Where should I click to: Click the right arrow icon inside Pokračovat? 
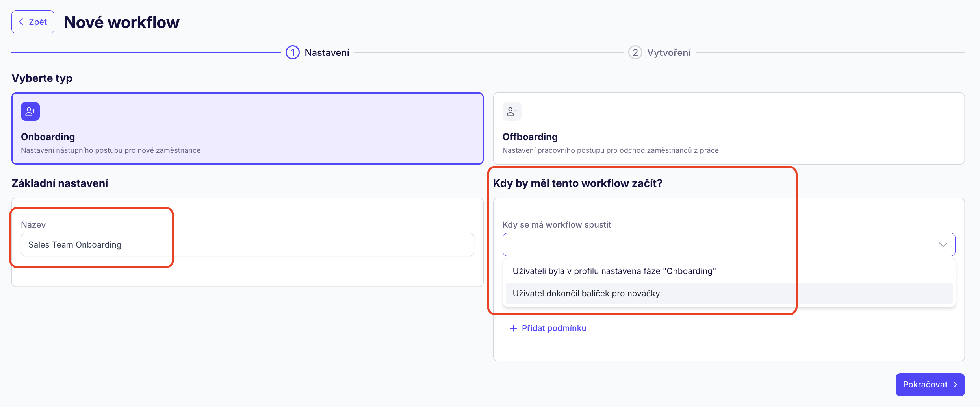[x=955, y=385]
